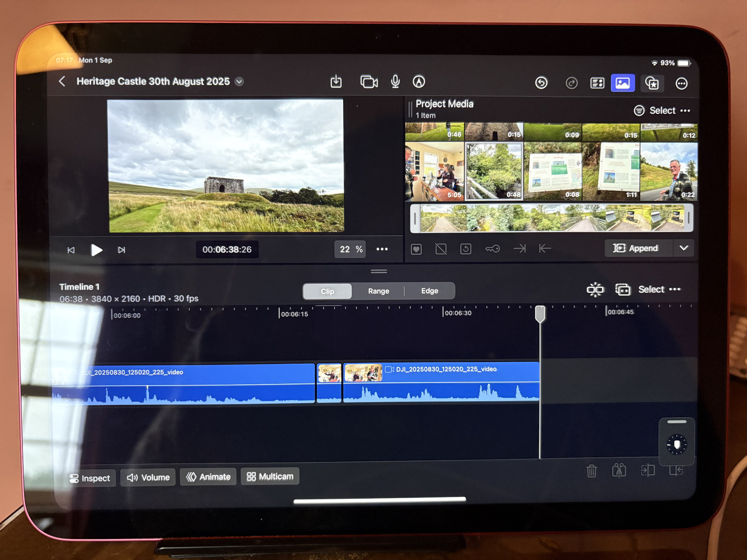Open viewer zoom percentage menu
Viewport: 747px width, 560px height.
click(351, 249)
